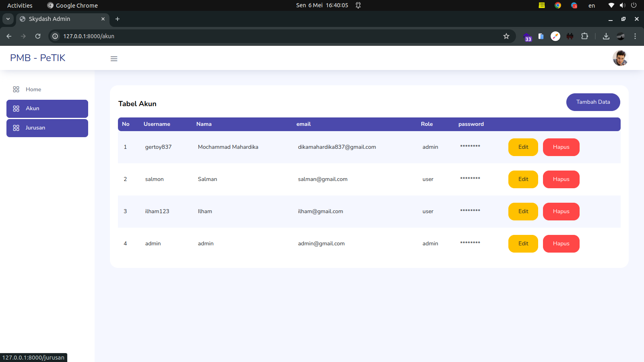Click the Tambah Data button

pos(593,102)
